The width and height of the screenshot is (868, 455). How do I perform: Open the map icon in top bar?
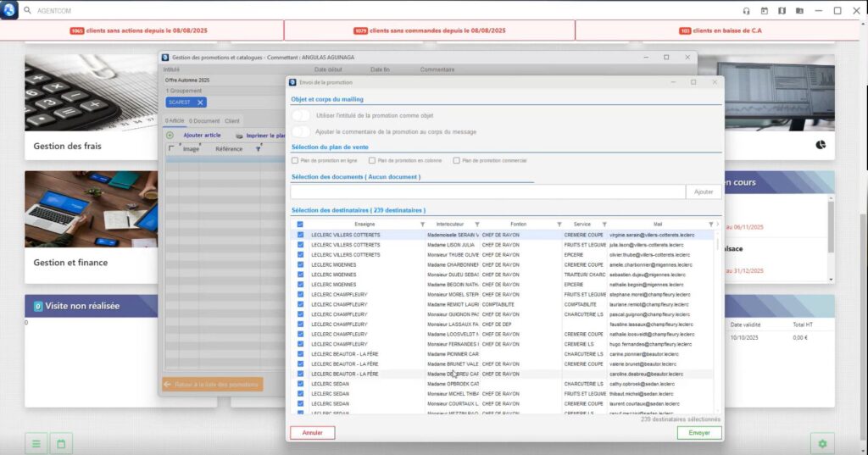(782, 11)
